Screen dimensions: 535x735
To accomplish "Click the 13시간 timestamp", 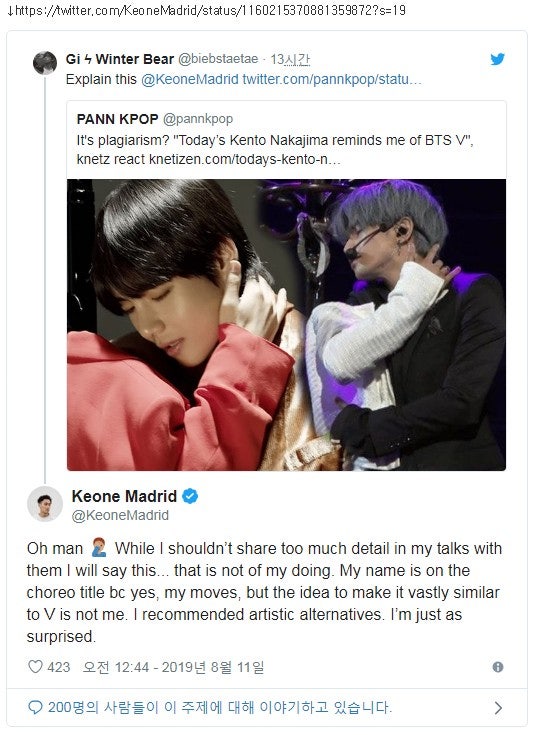I will [290, 59].
